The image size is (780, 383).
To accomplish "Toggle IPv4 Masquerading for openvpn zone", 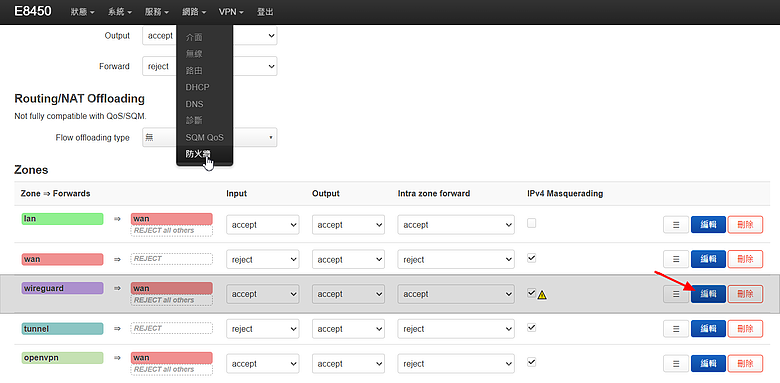I will point(532,362).
